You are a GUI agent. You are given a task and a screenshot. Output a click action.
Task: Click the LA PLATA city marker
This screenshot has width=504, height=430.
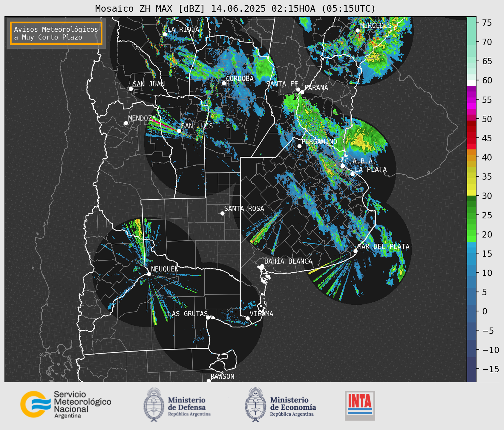click(353, 174)
